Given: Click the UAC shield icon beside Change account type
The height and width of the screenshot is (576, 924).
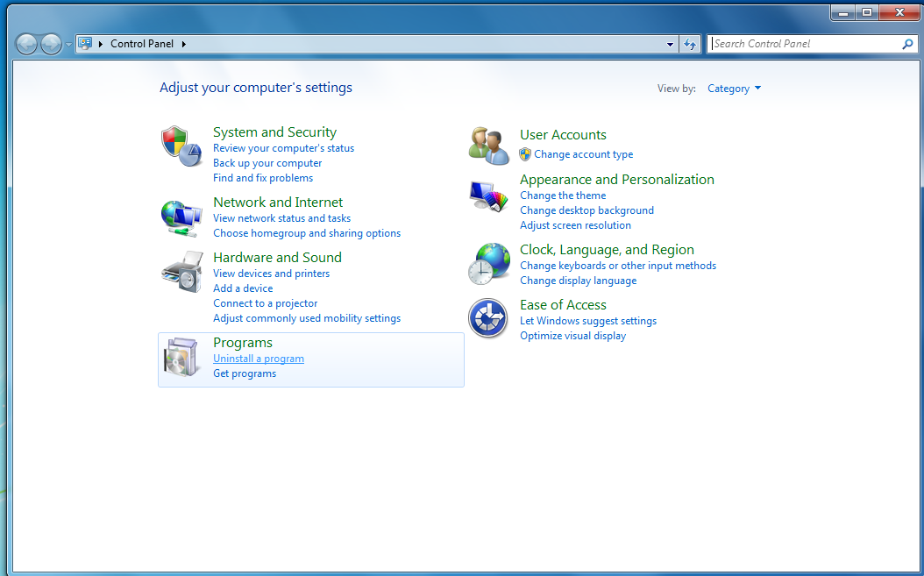Looking at the screenshot, I should [525, 154].
